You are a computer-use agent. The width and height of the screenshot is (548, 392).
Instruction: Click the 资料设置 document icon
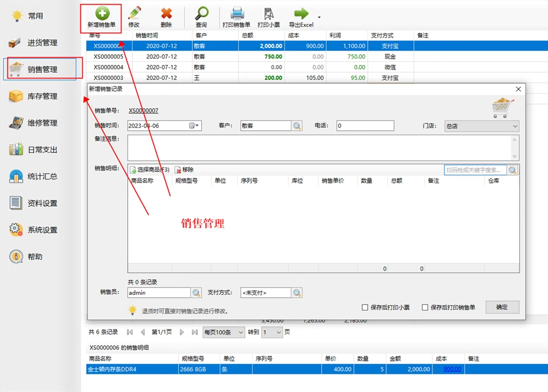click(16, 203)
